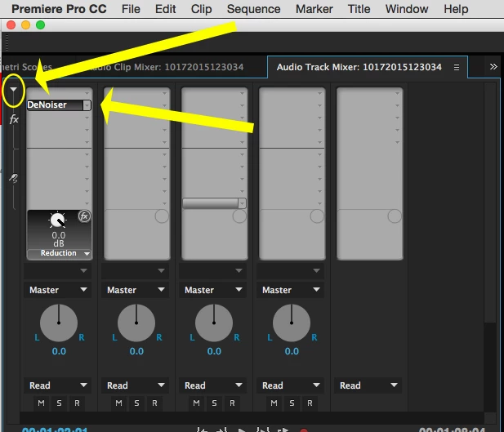Open the Marker menu
The image size is (504, 432).
tap(314, 9)
